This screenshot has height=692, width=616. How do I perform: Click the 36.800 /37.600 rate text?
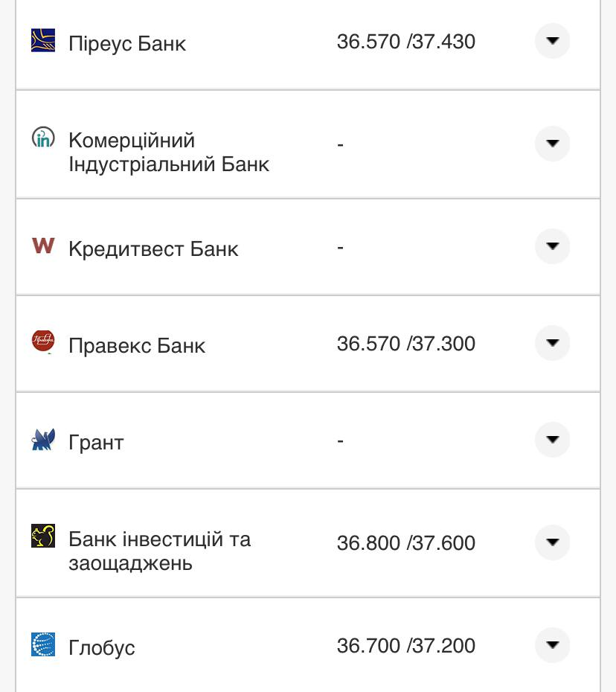point(406,543)
